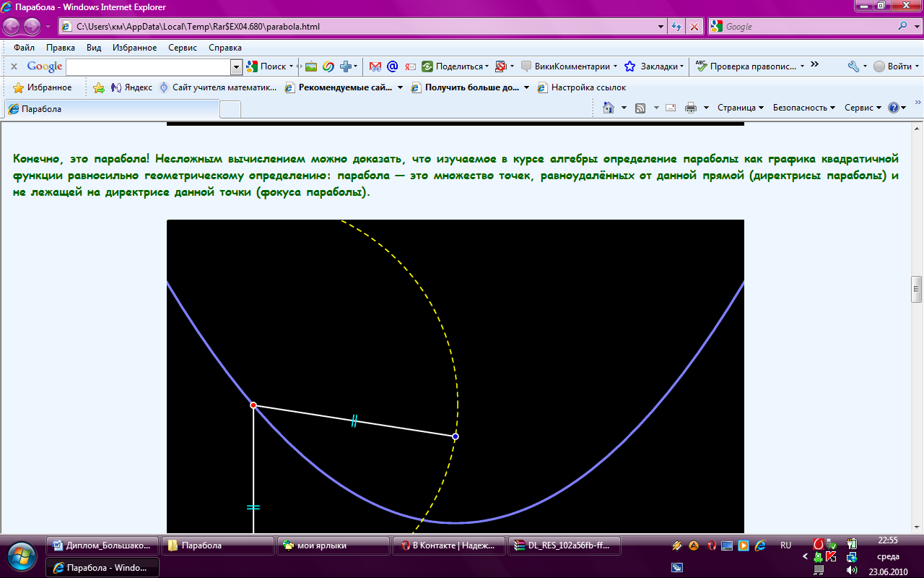
Task: Click the Войти sign-in button
Action: click(893, 66)
